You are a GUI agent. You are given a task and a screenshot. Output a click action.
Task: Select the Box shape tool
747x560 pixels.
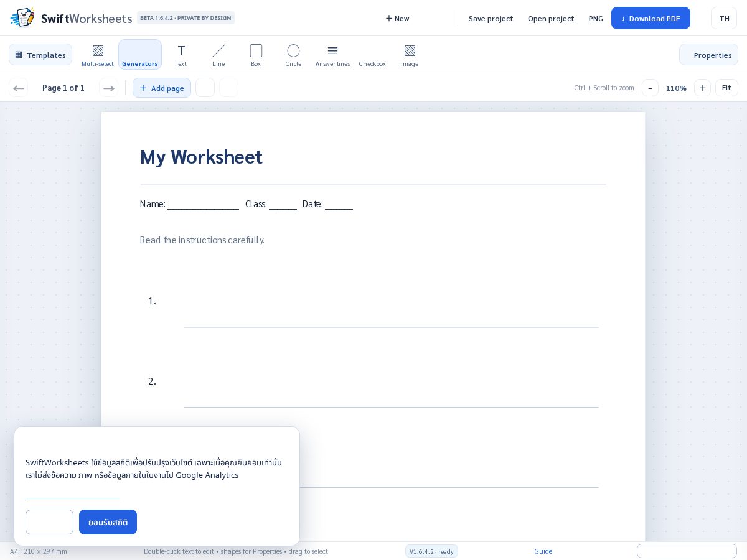coord(256,55)
